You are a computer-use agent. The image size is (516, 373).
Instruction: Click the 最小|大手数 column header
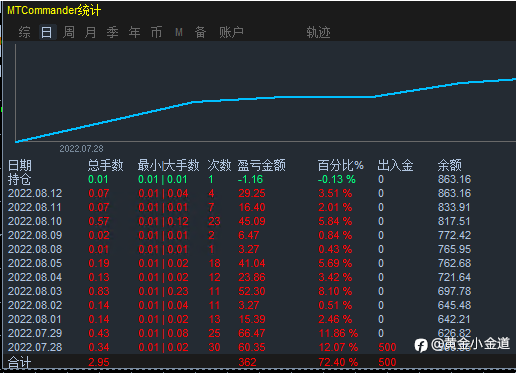pos(169,165)
